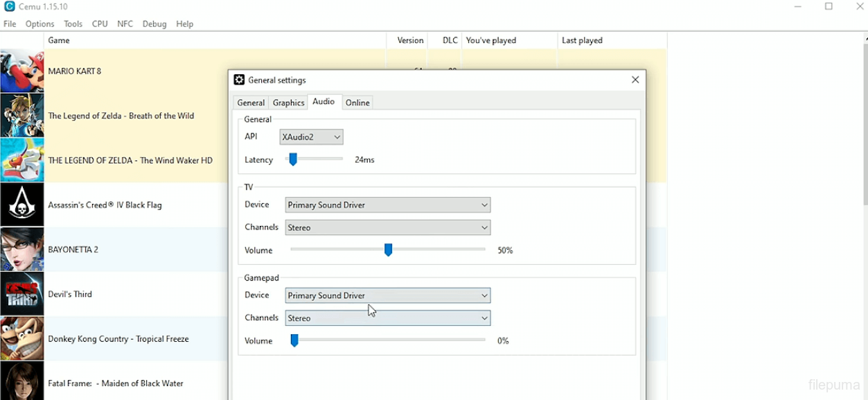Select the Devil's Third game icon
The image size is (868, 400).
point(22,294)
